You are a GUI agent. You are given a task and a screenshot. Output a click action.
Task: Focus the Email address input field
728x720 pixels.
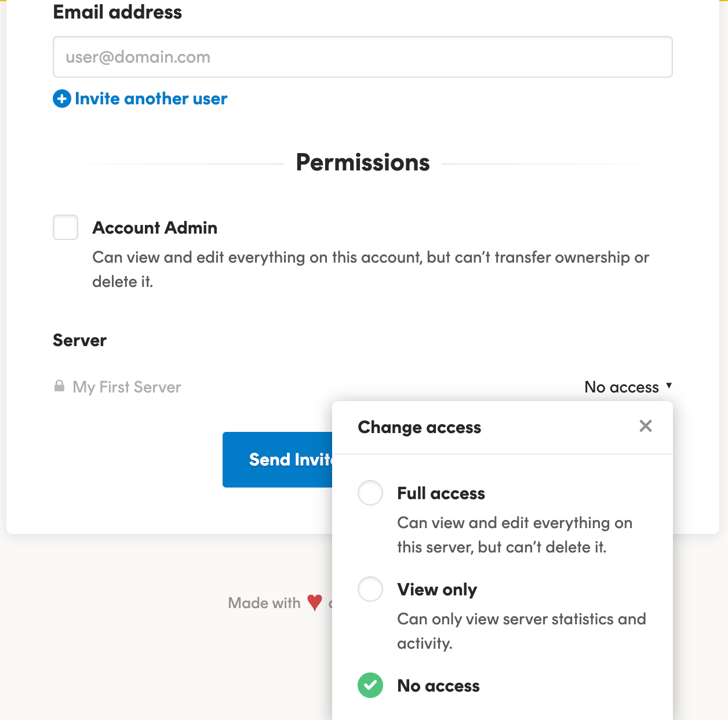click(x=363, y=57)
